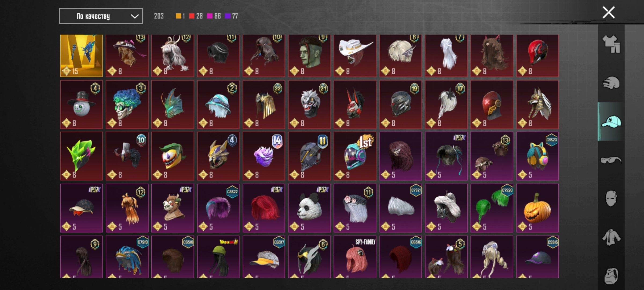644x290 pixels.
Task: Select the pink hair SPY×FAMILY item
Action: (x=355, y=257)
